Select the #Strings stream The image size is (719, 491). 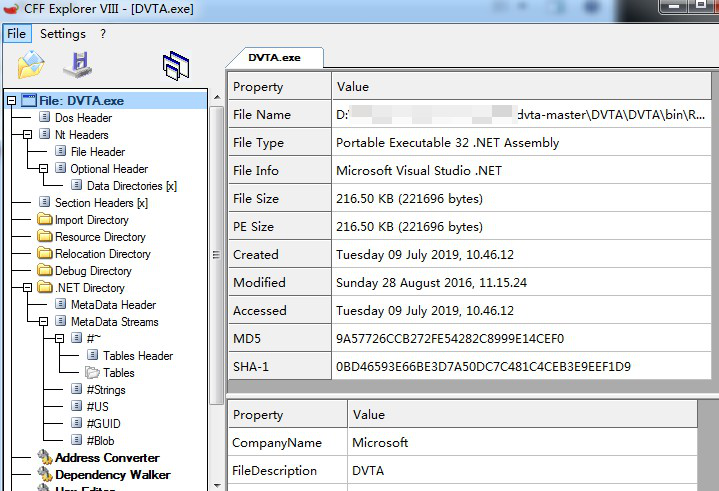pos(106,390)
